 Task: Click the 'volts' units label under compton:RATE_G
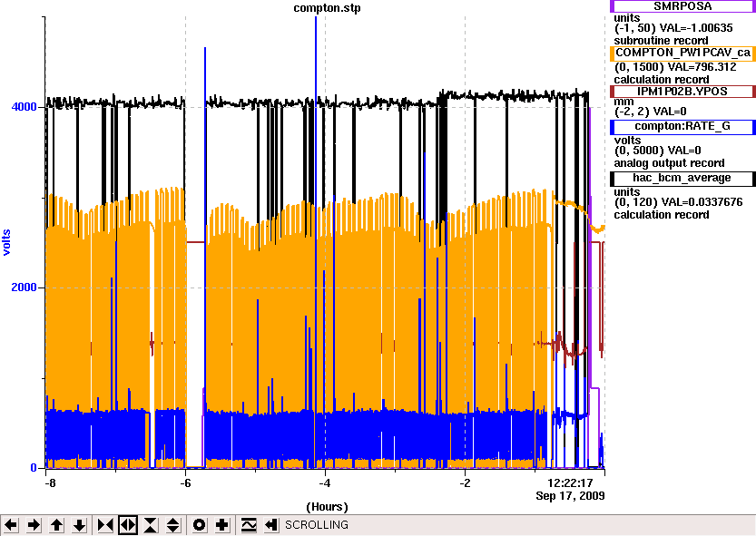[x=627, y=141]
